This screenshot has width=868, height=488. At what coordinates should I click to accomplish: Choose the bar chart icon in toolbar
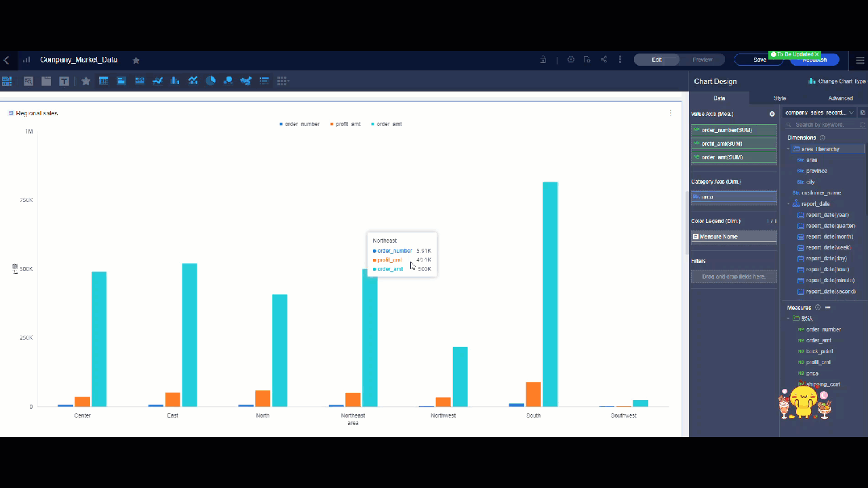click(175, 81)
